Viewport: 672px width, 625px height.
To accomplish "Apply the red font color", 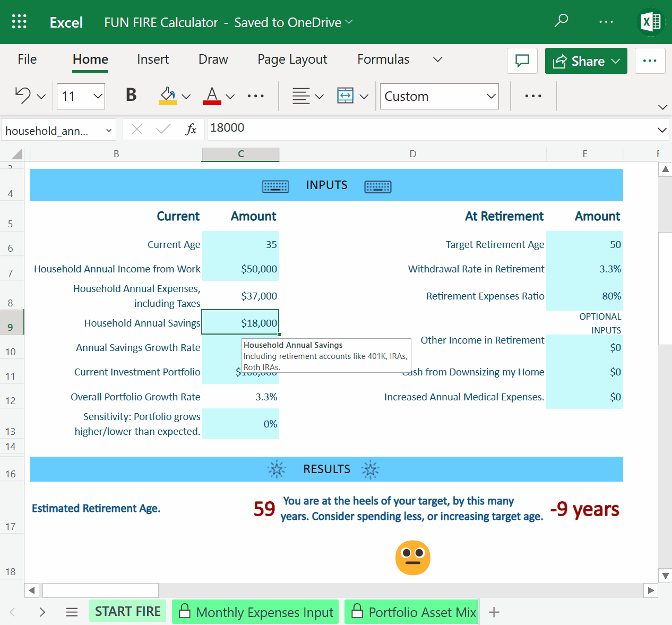I will pyautogui.click(x=212, y=96).
